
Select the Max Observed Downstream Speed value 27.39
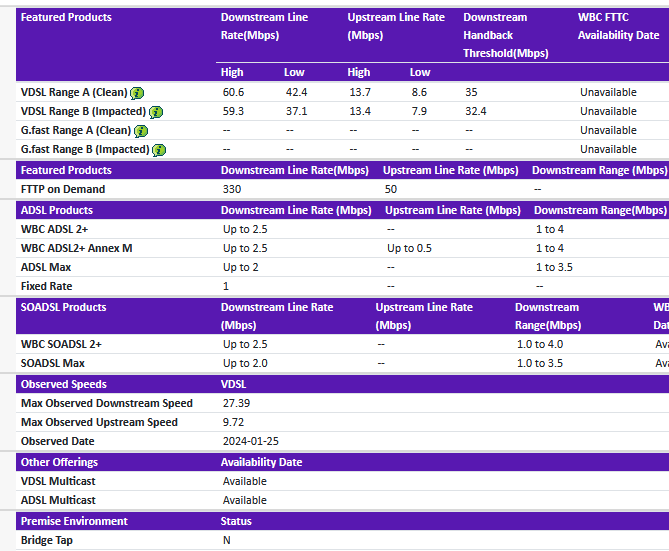(x=236, y=403)
